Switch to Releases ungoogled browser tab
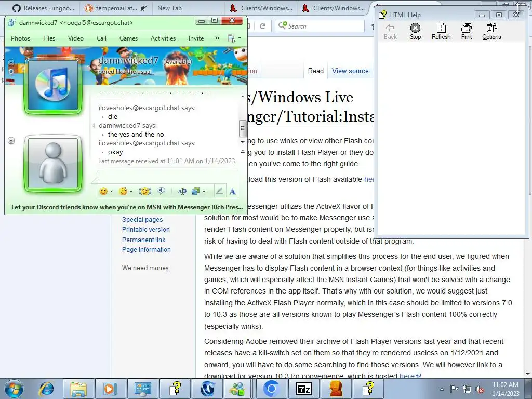 43,8
